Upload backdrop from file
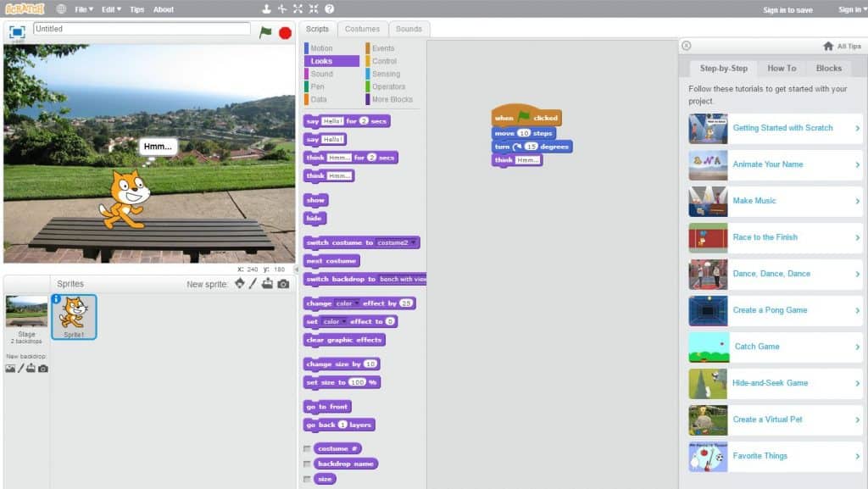 [31, 369]
